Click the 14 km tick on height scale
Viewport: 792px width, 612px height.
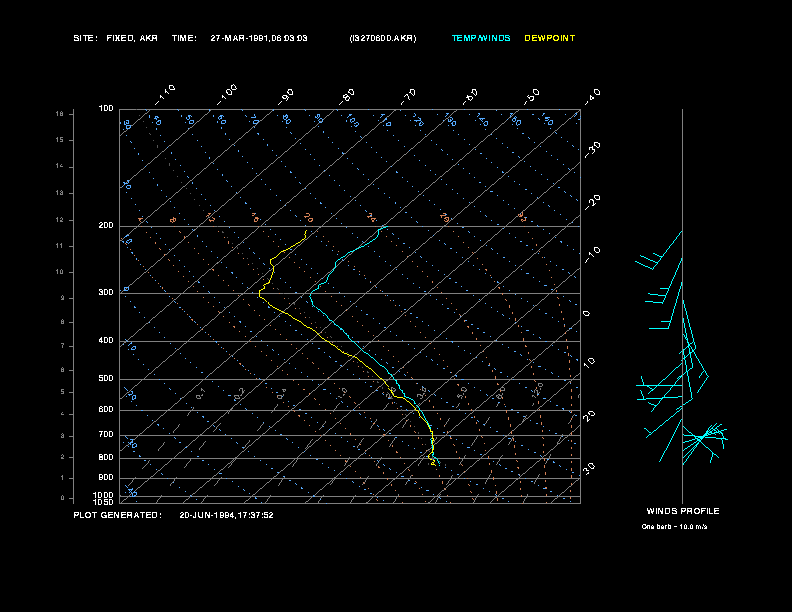click(x=60, y=166)
